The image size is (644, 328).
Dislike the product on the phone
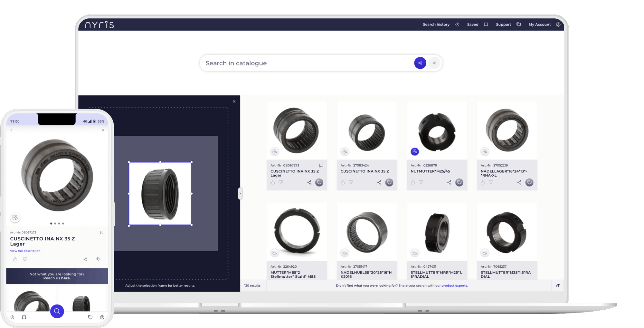click(25, 259)
